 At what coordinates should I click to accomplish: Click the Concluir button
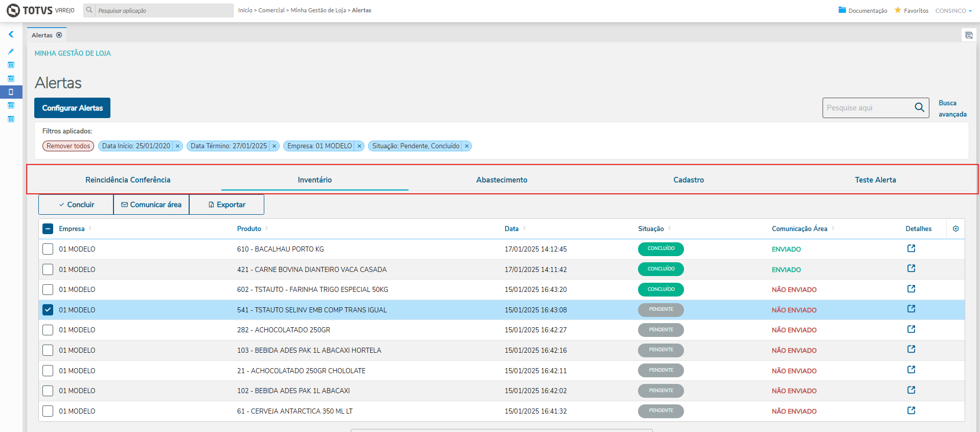[76, 204]
